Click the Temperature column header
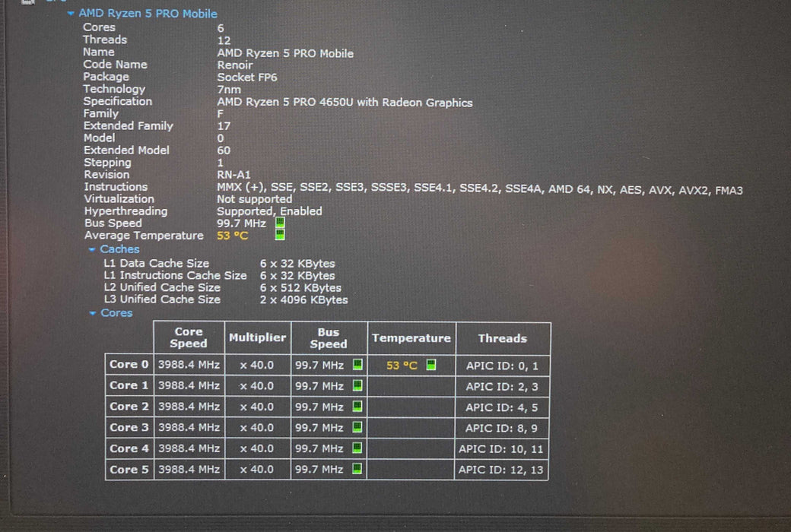This screenshot has width=791, height=532. pyautogui.click(x=411, y=338)
